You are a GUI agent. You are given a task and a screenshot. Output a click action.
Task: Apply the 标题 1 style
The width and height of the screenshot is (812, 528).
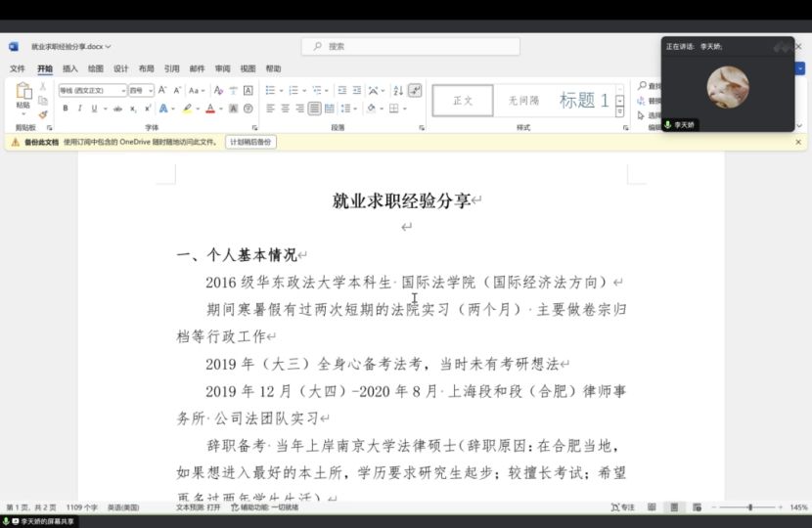[x=584, y=100]
